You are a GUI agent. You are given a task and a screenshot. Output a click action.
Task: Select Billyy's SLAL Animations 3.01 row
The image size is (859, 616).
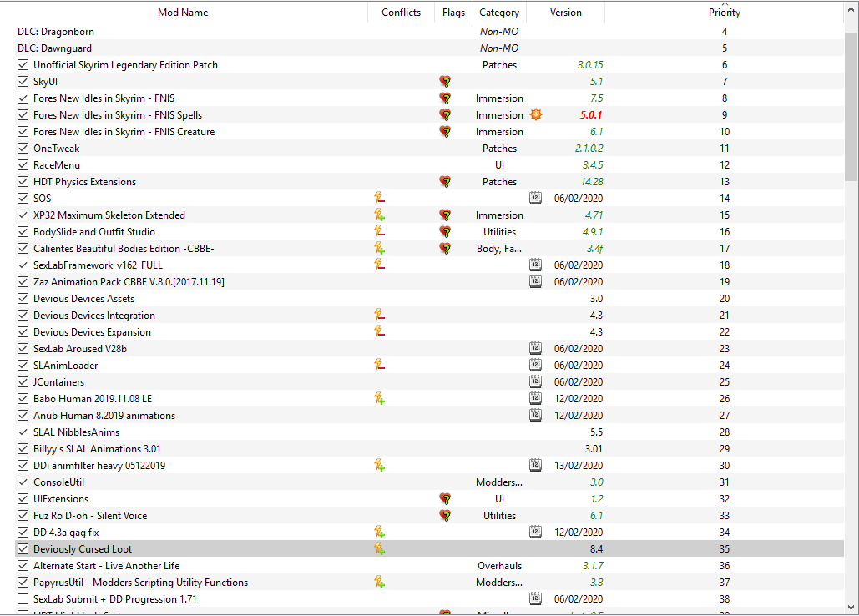429,448
